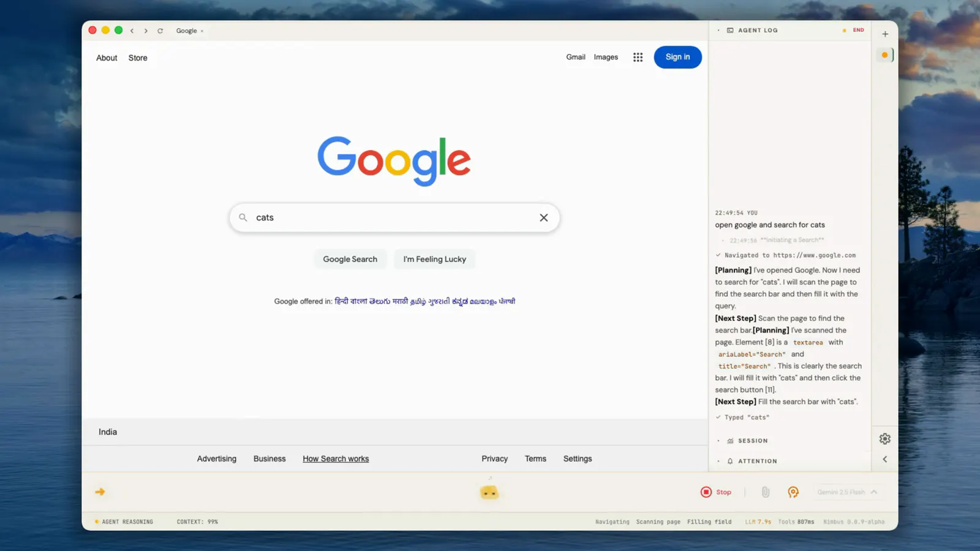Sign in to Google

[x=677, y=57]
